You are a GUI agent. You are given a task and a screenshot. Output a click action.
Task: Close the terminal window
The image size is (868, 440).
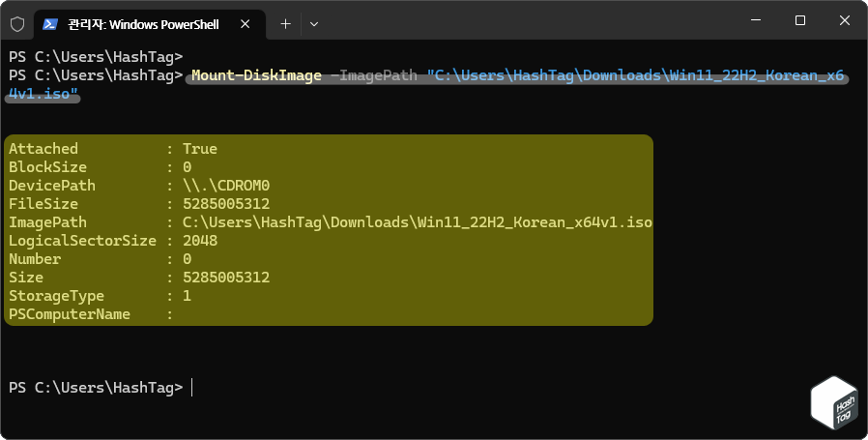[x=844, y=20]
